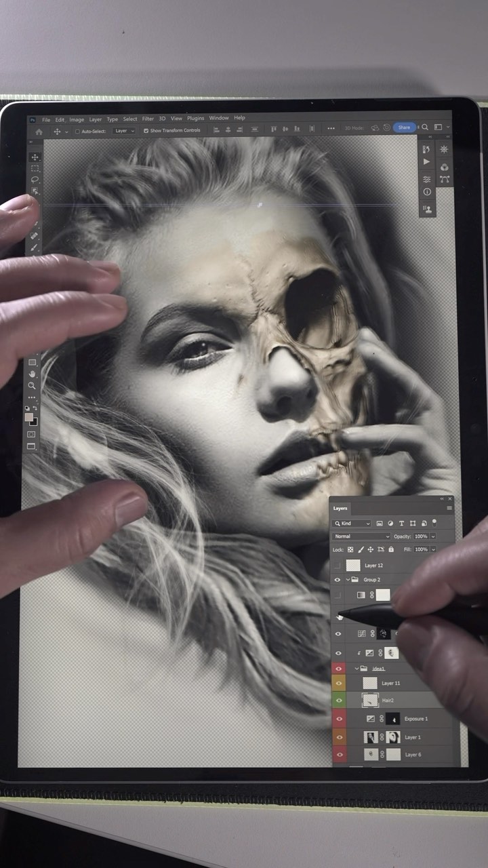488x868 pixels.
Task: Filter layers by type layer icon
Action: click(401, 524)
